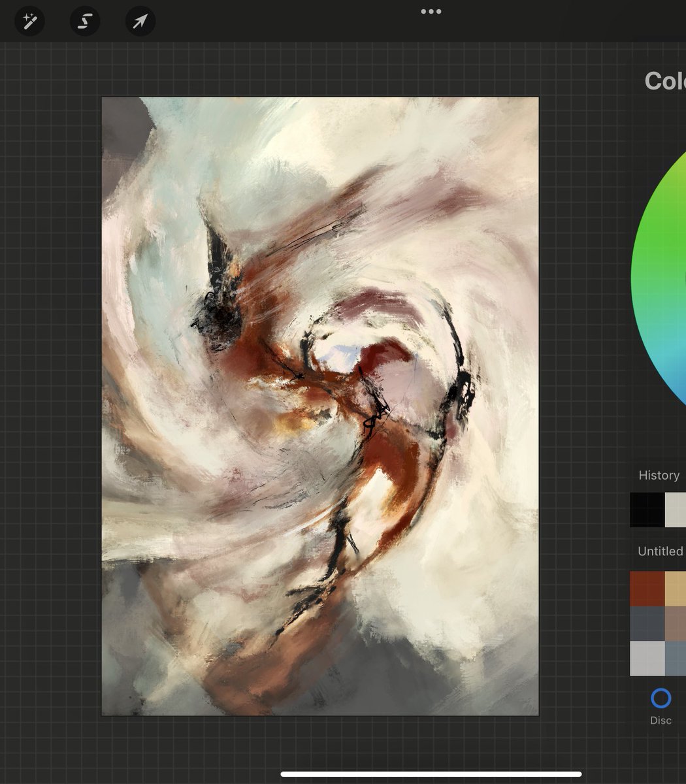Tap the History label
Viewport: 686px width, 784px height.
(x=658, y=475)
